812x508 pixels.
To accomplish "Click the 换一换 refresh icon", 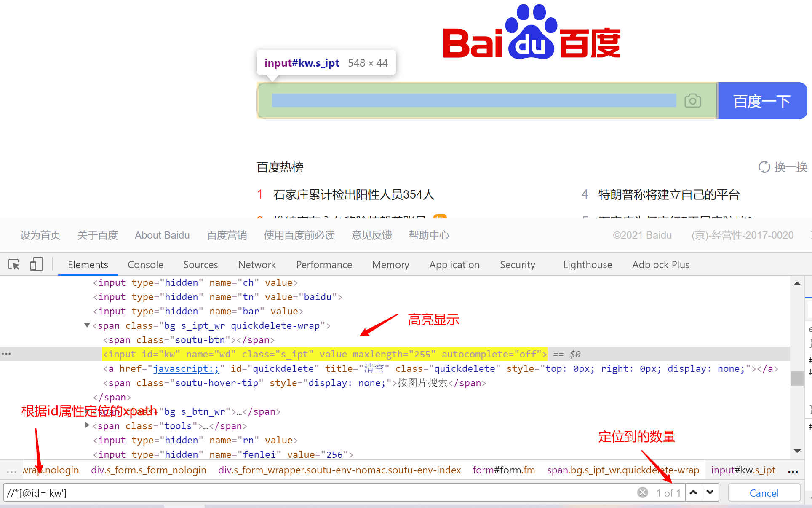I will pos(764,167).
